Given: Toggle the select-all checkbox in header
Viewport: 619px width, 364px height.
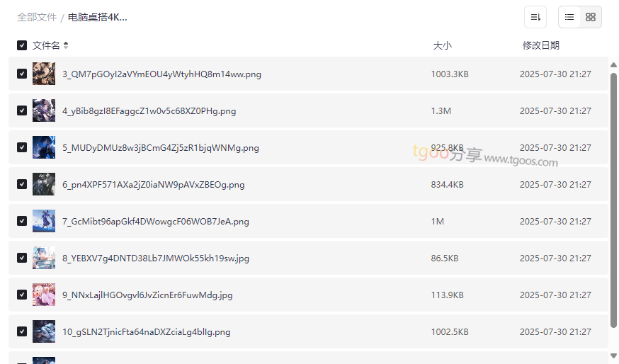Looking at the screenshot, I should 22,45.
